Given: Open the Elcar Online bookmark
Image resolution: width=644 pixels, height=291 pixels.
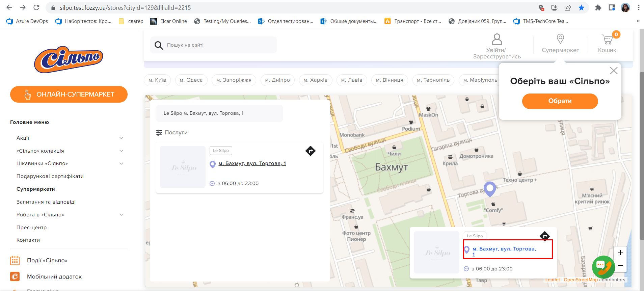Looking at the screenshot, I should pos(168,21).
